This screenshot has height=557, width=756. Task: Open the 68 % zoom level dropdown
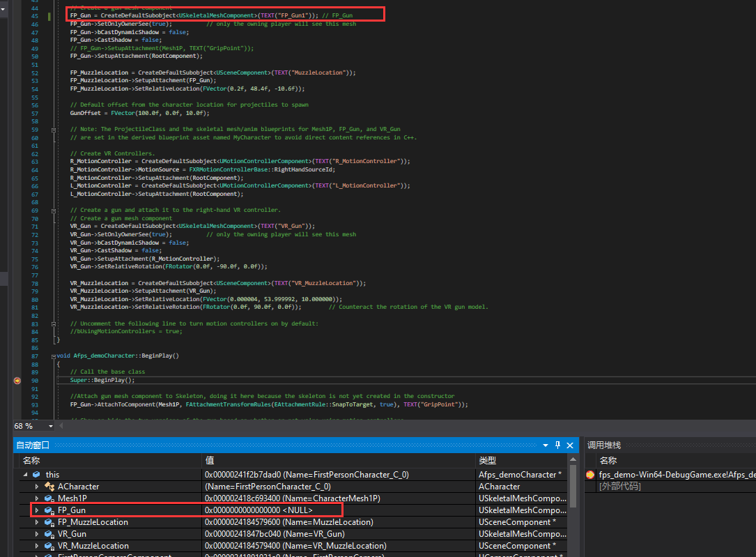pos(50,426)
